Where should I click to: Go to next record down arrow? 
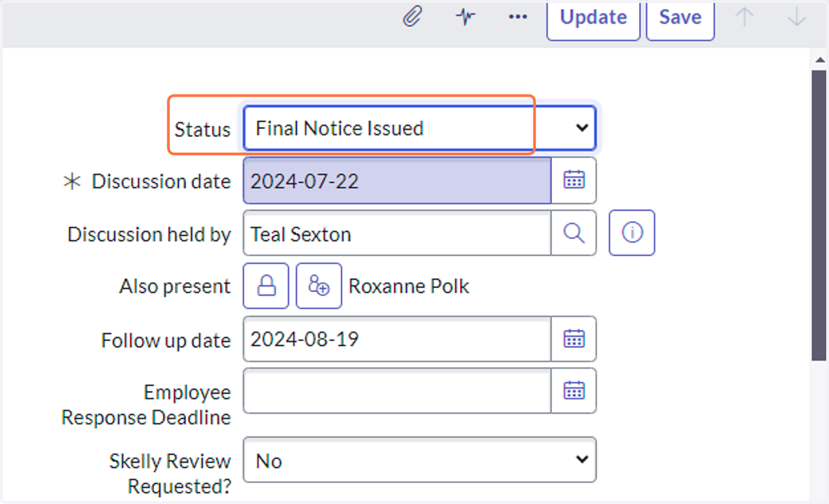click(x=797, y=17)
